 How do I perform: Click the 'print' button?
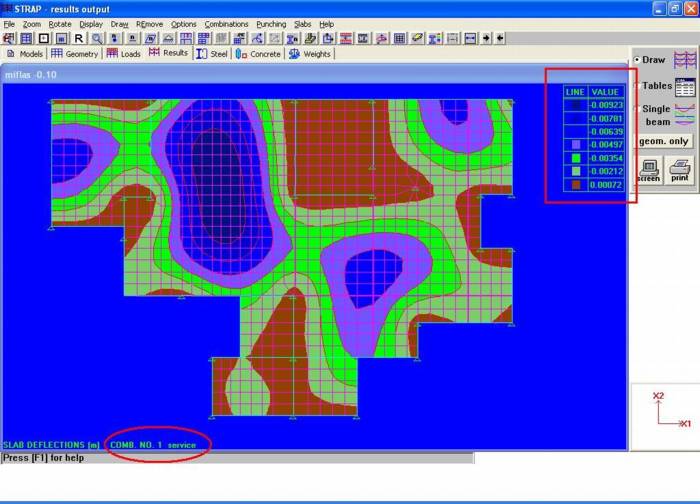point(679,170)
